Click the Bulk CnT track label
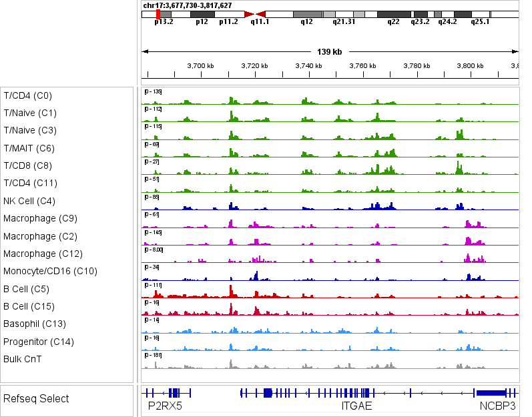532x417 pixels. (23, 359)
